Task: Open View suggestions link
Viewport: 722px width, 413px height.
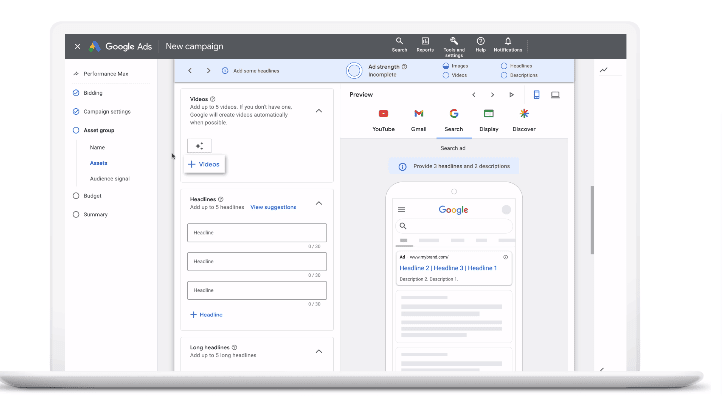Action: (273, 207)
